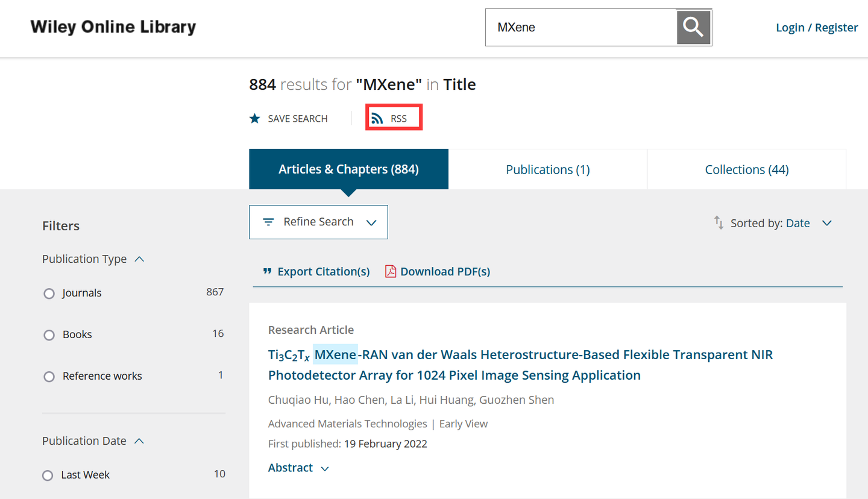Click the Refine Search filter lines icon
868x499 pixels.
pos(268,222)
